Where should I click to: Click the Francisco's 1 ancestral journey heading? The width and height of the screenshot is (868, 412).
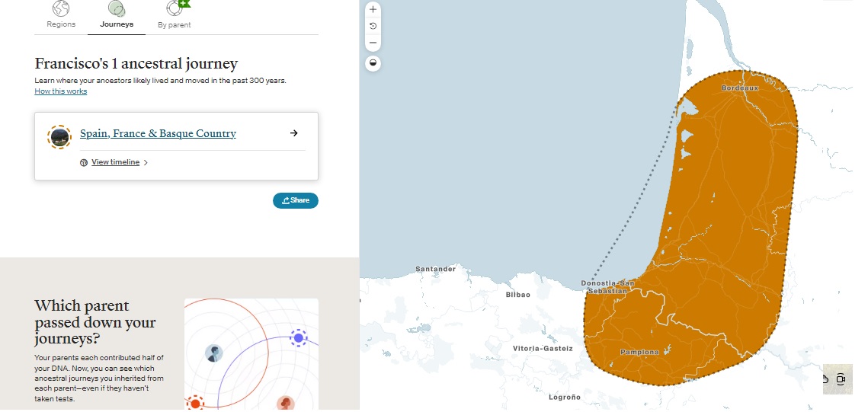[136, 64]
